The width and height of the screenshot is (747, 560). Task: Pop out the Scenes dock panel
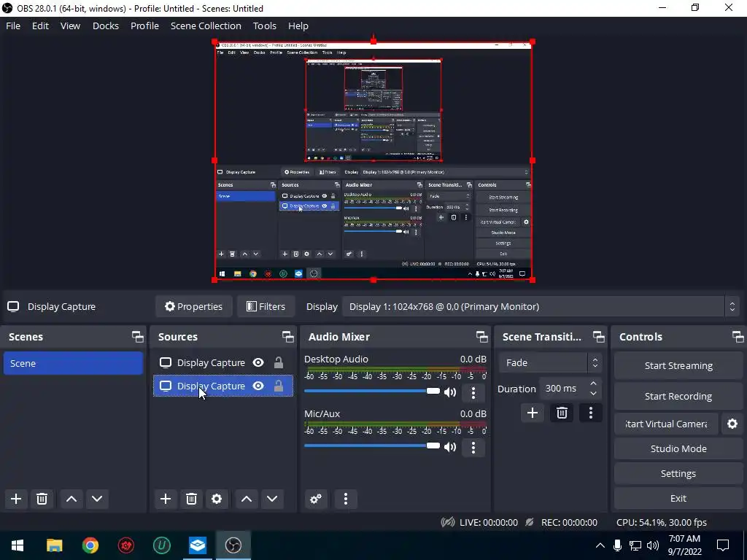click(x=138, y=337)
